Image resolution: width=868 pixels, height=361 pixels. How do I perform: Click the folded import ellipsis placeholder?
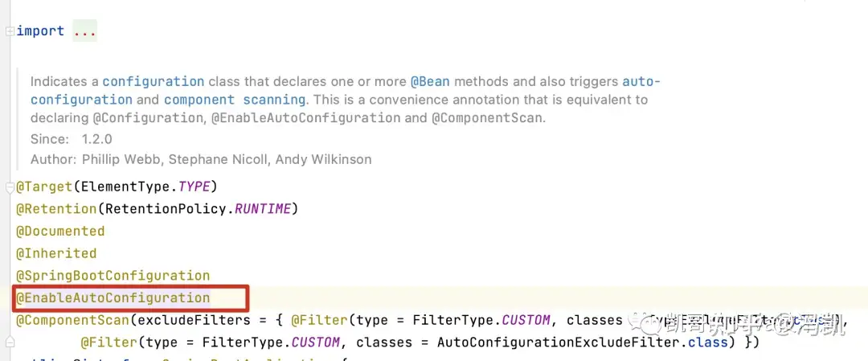(x=84, y=31)
